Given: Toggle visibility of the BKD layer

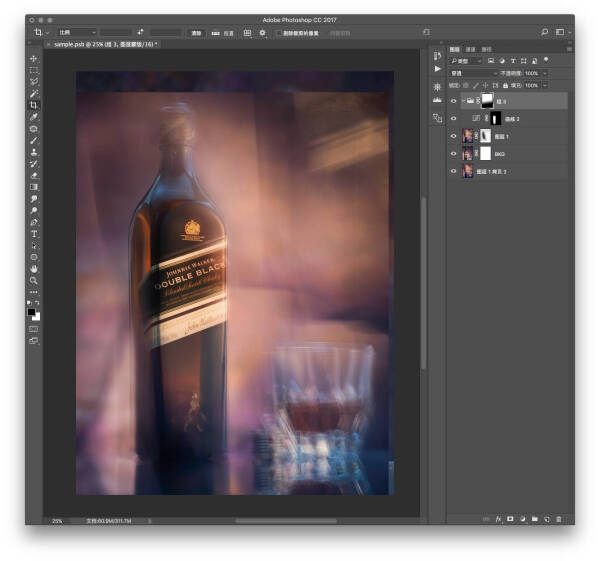Looking at the screenshot, I should [x=453, y=154].
